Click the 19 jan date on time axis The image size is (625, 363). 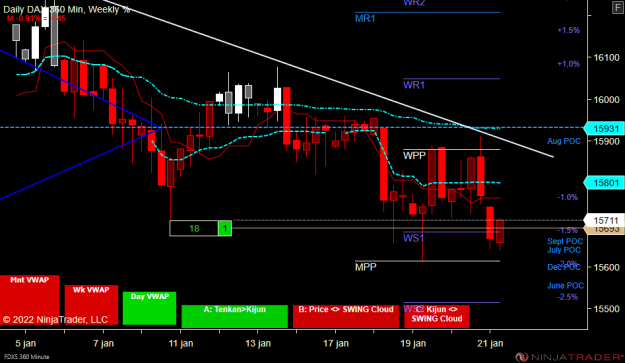click(x=413, y=343)
